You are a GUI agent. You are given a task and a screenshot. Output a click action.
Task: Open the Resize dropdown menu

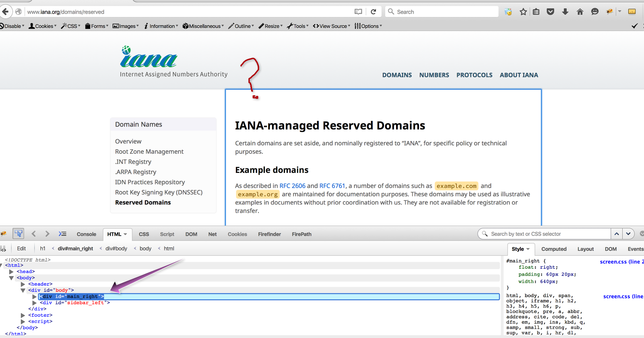tap(270, 26)
